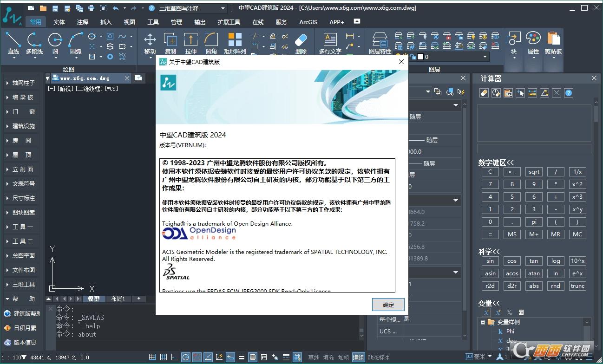The width and height of the screenshot is (603, 364).
Task: Switch to the 插入 ribbon tab
Action: tap(106, 22)
